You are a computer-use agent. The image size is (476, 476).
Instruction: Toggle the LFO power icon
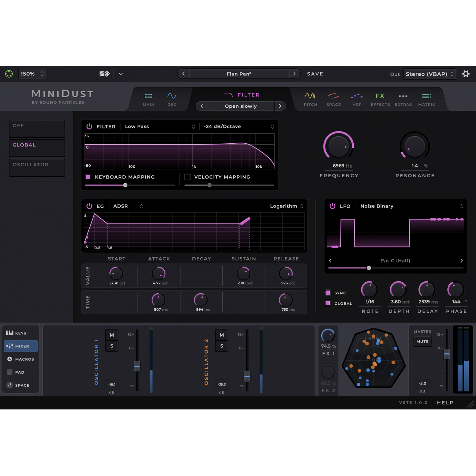pyautogui.click(x=332, y=206)
